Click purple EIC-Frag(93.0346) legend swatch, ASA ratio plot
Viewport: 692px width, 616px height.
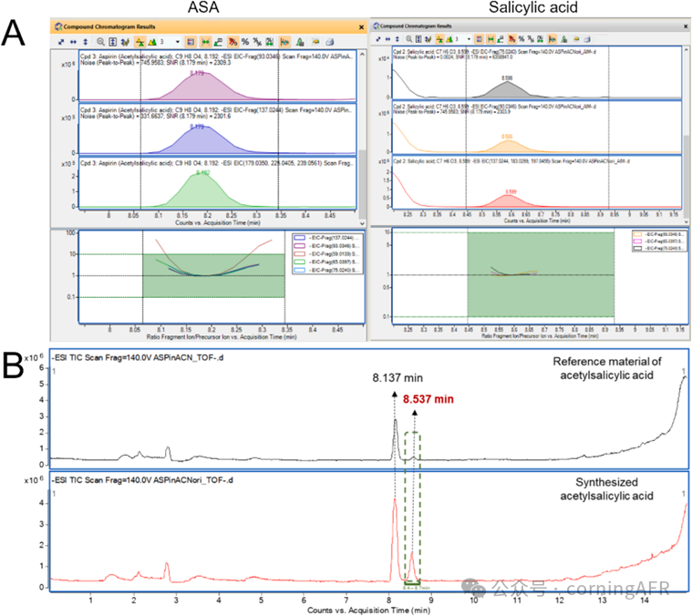click(x=299, y=246)
